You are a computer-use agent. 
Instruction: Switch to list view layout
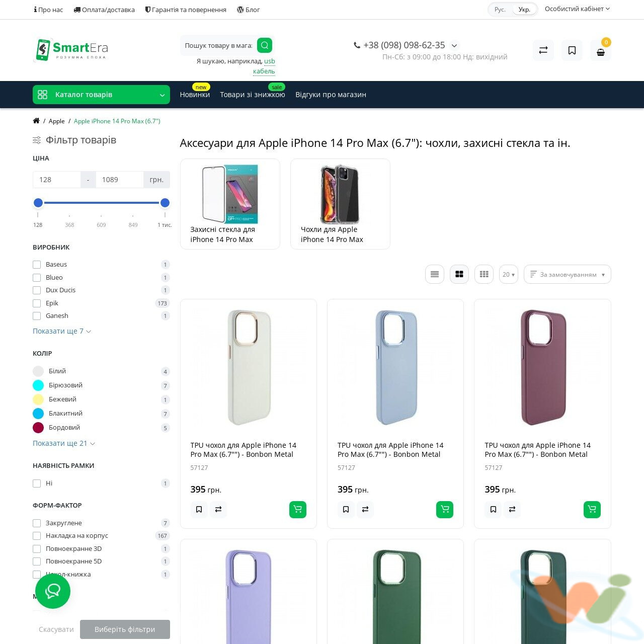[435, 274]
